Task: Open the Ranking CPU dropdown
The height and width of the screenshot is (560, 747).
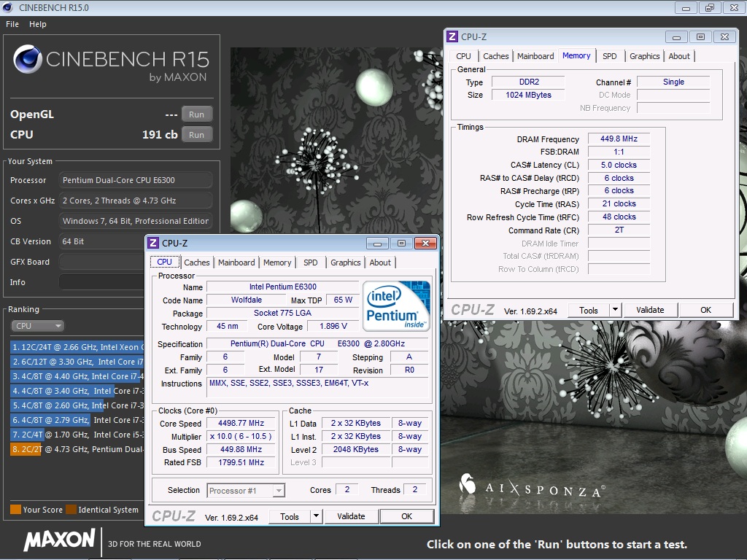Action: 38,326
